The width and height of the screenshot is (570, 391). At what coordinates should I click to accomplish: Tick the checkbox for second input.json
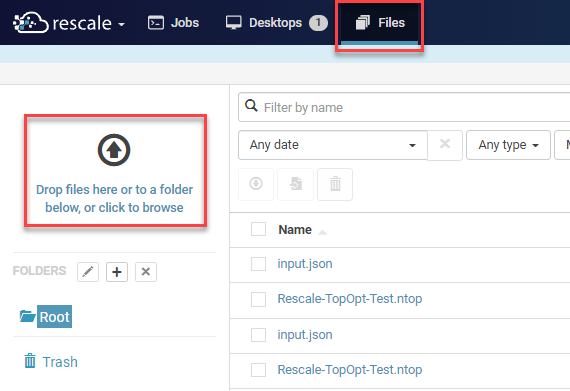(x=258, y=335)
